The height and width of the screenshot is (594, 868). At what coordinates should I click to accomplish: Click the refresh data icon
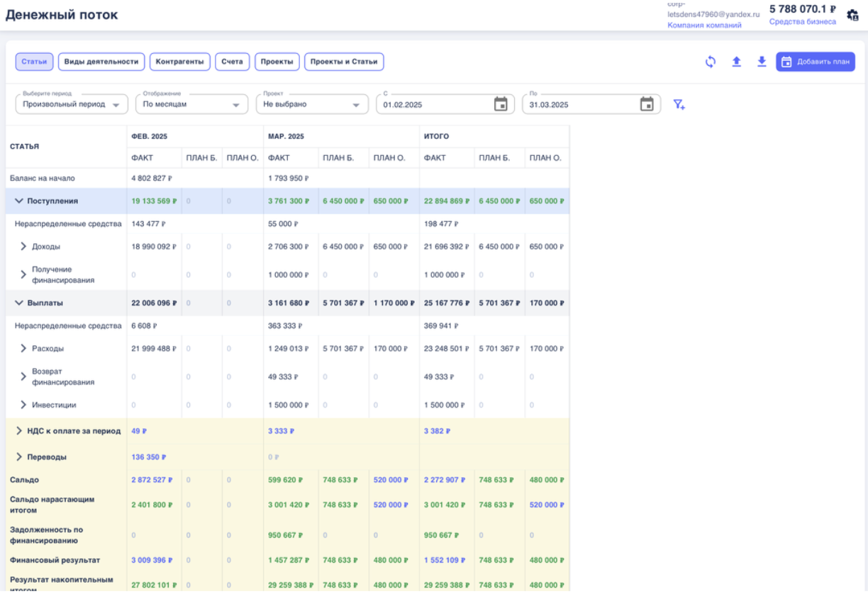(x=711, y=62)
